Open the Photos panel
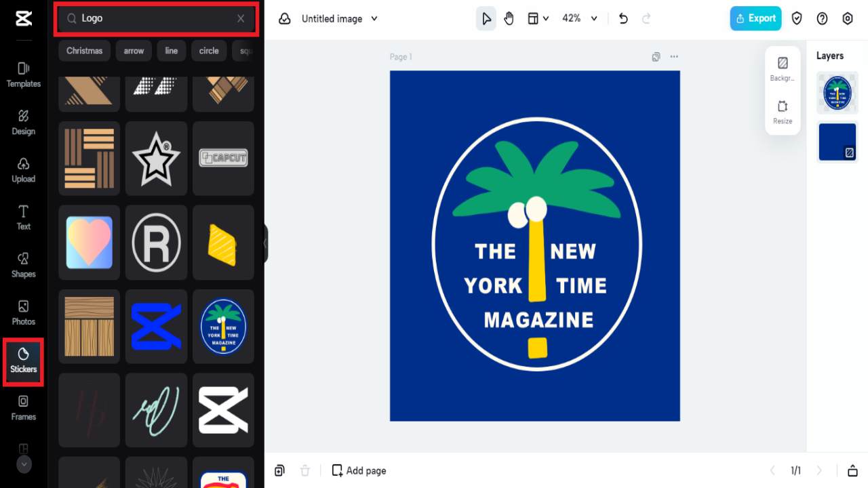 (x=24, y=312)
